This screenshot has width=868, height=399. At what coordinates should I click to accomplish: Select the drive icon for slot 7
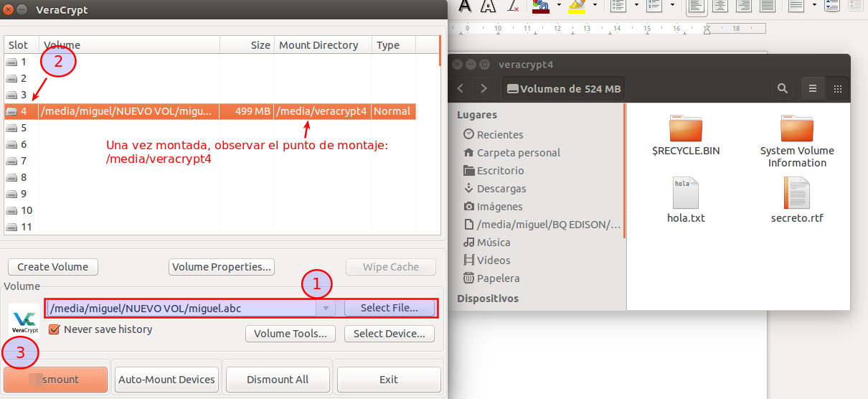12,161
